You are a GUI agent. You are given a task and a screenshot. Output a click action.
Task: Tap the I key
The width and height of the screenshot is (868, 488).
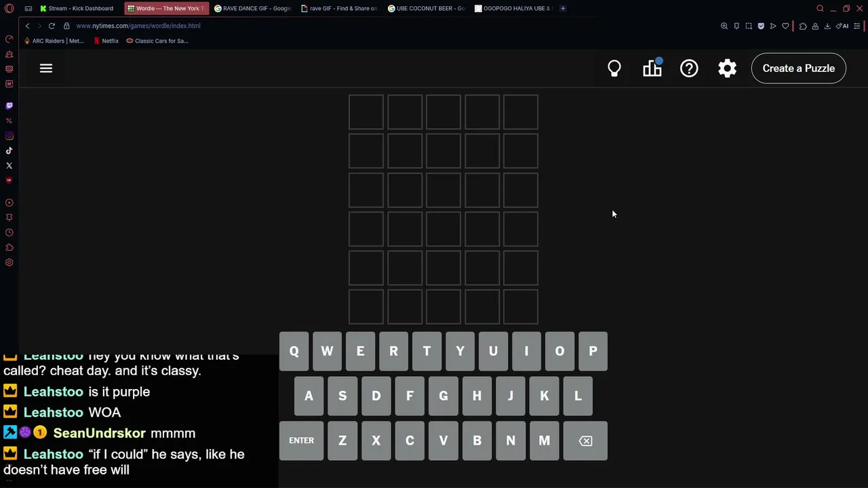(526, 351)
